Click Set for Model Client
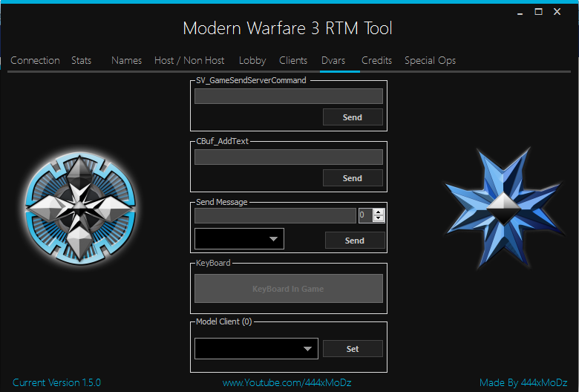Image resolution: width=579 pixels, height=392 pixels. click(353, 349)
